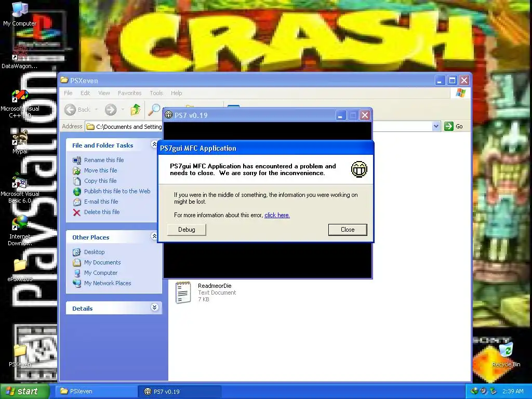Open My Computer desktop icon
Viewport: 532px width, 399px height.
[x=20, y=14]
